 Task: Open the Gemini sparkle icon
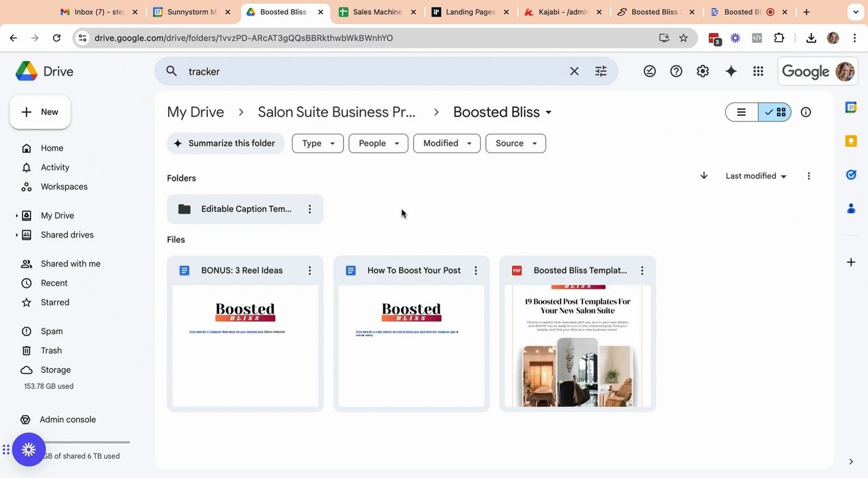tap(731, 71)
